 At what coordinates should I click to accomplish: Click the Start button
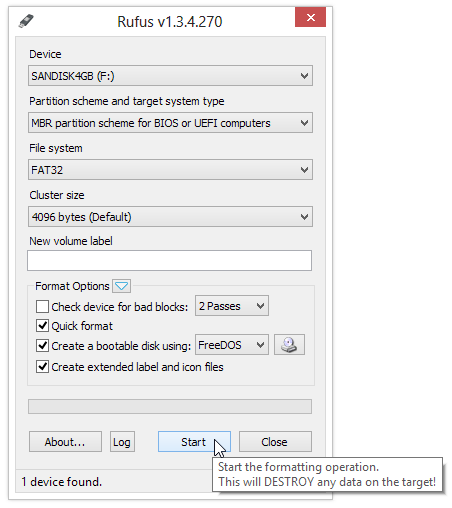coord(194,442)
